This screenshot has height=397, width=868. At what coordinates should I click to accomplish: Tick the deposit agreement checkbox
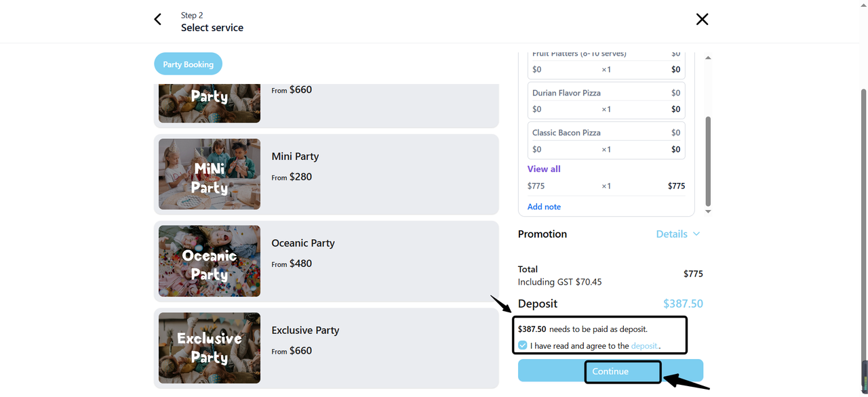[x=522, y=346]
